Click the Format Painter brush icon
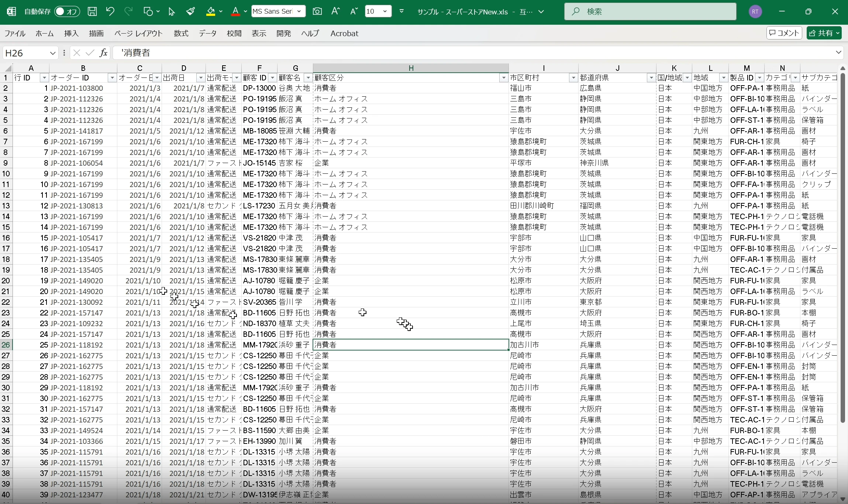 (x=190, y=11)
